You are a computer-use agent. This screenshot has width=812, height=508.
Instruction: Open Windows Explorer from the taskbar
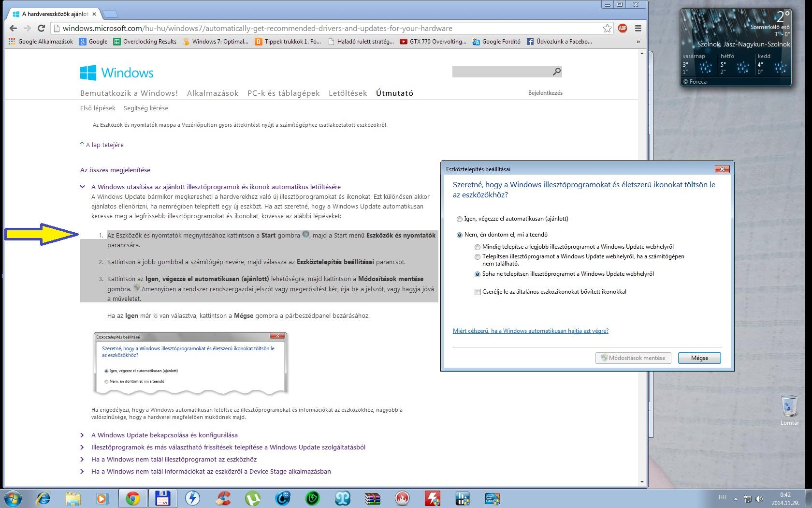[x=73, y=498]
